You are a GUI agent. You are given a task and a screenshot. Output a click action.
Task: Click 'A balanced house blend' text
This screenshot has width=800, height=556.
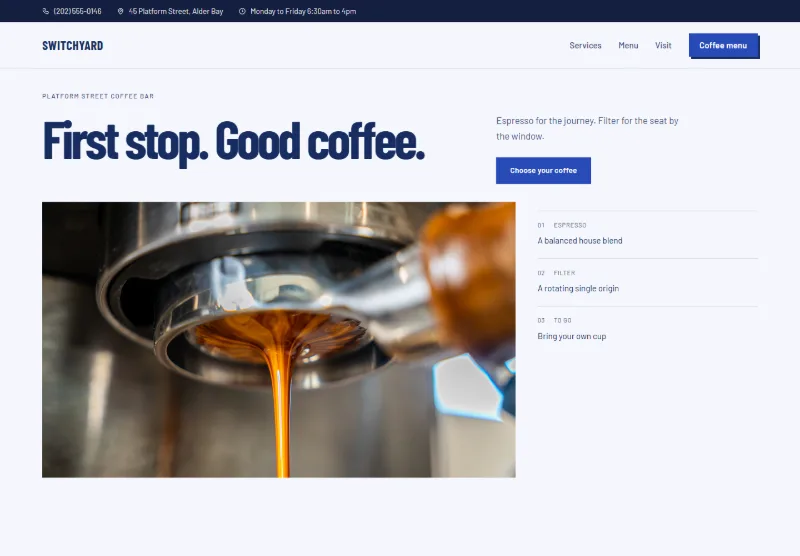580,241
